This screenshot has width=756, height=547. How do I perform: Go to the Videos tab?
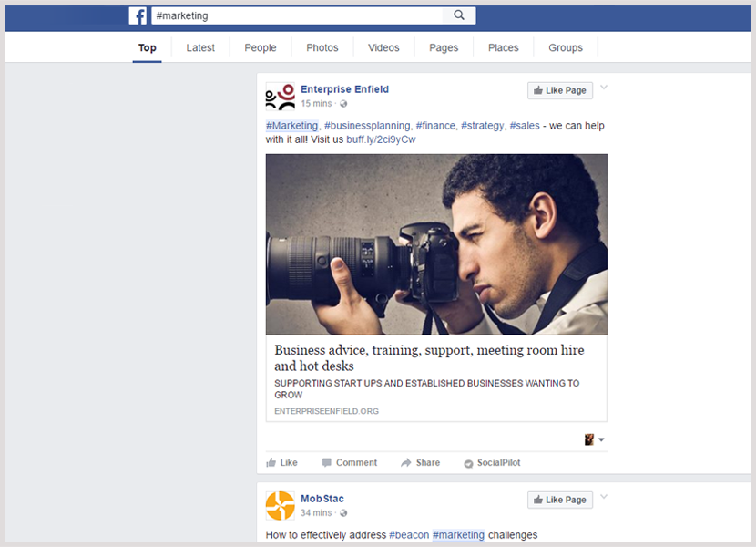(383, 47)
